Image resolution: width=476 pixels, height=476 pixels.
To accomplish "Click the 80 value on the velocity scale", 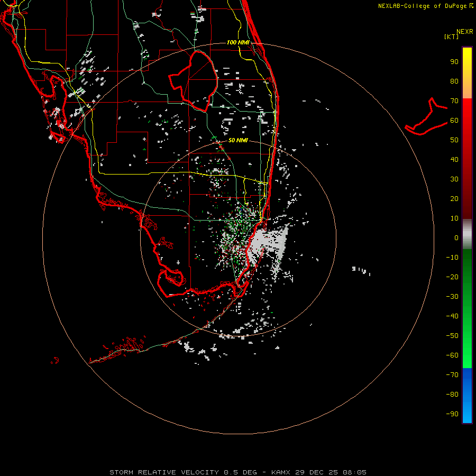I will (454, 81).
